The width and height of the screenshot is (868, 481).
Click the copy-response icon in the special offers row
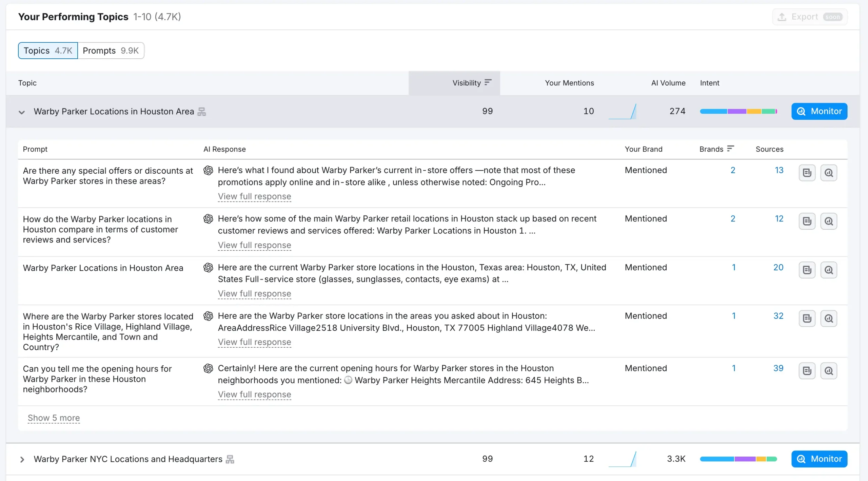[x=807, y=173]
